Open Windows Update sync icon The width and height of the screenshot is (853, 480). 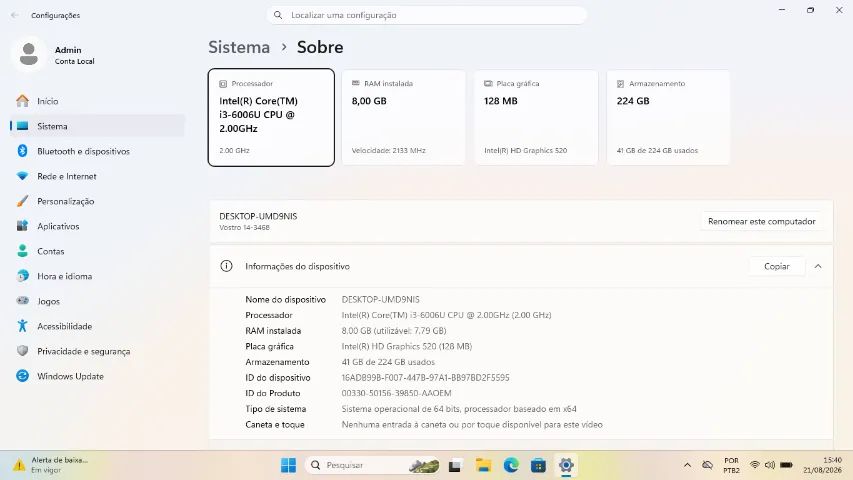tap(22, 376)
